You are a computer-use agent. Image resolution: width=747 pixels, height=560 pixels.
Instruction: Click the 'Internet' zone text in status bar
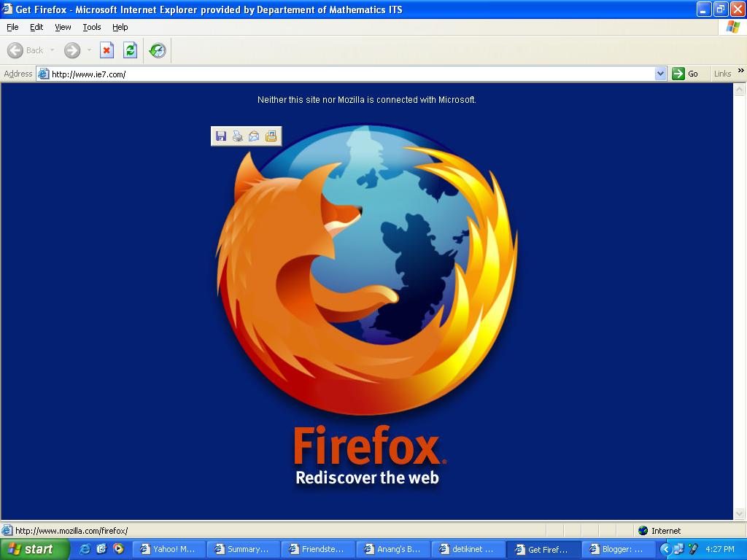(x=666, y=531)
